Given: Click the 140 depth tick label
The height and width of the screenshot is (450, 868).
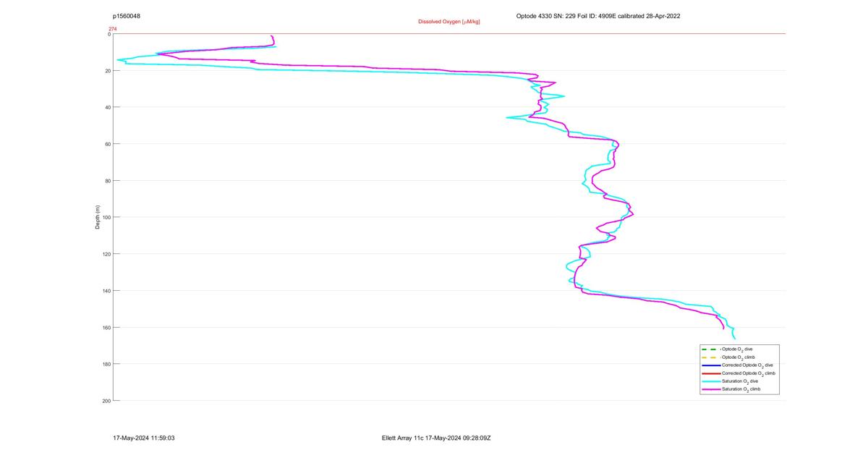Looking at the screenshot, I should (x=106, y=291).
